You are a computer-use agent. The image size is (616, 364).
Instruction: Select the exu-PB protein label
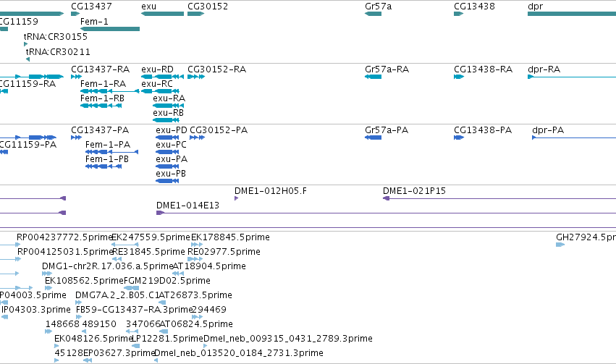click(171, 174)
